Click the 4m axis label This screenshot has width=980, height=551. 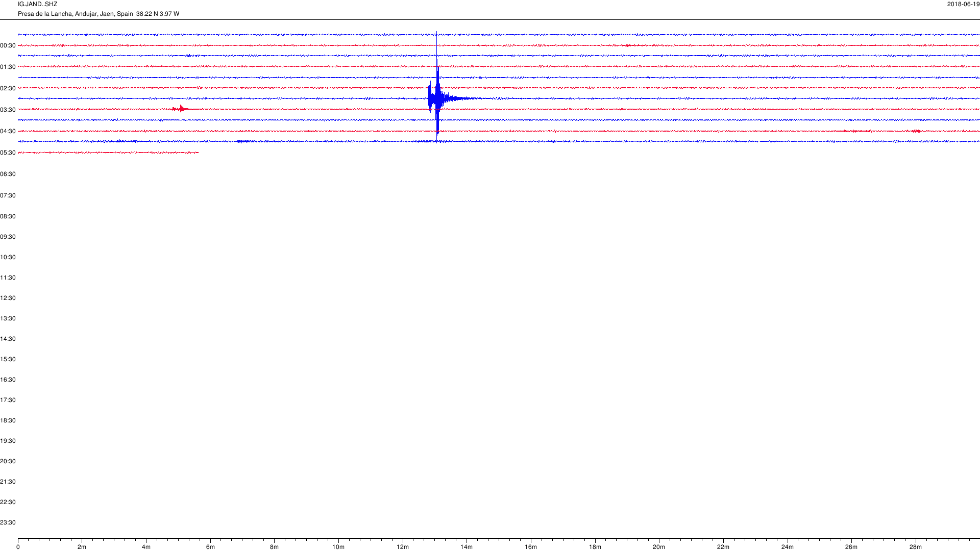(146, 547)
